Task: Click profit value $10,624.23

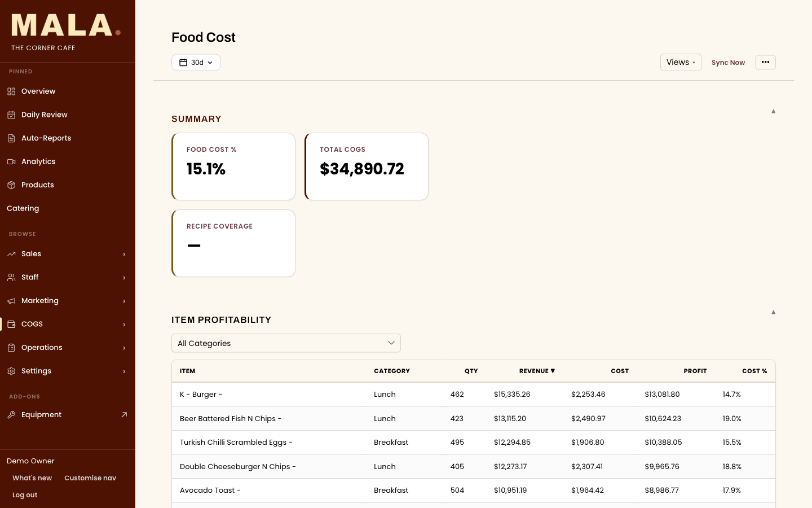Action: [x=663, y=419]
